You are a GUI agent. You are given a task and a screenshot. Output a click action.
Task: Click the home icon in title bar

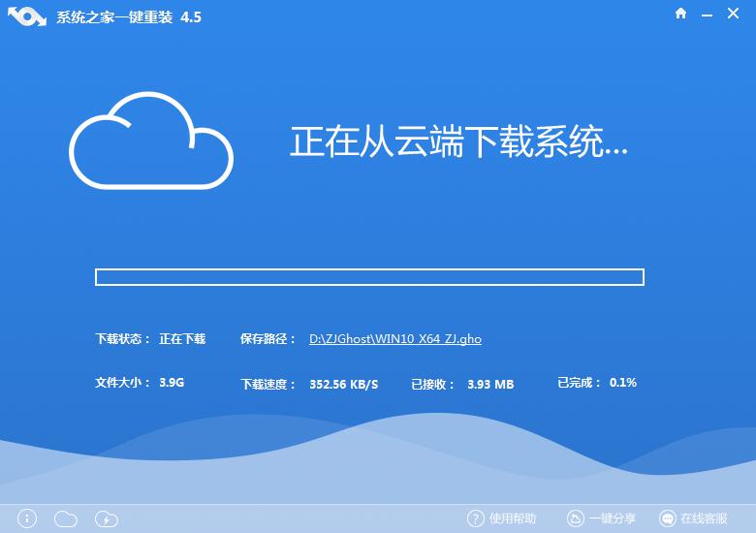[x=680, y=14]
